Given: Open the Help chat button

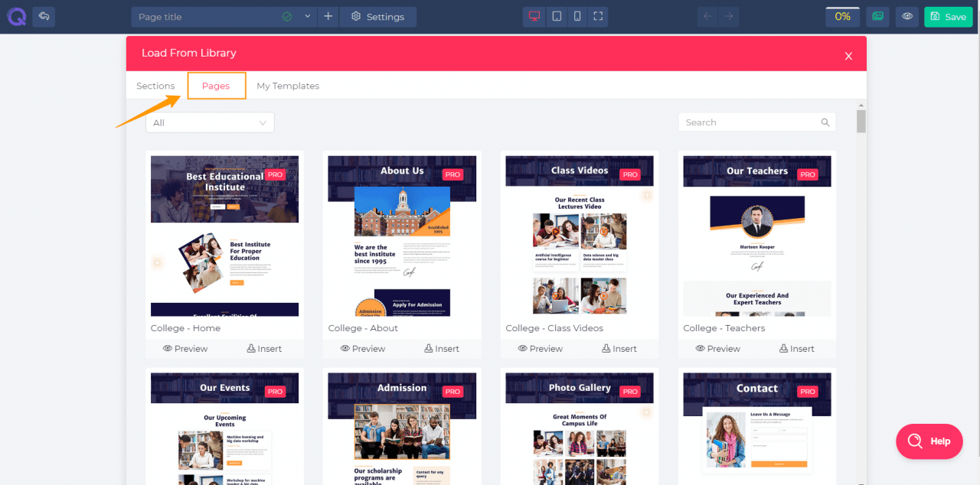Looking at the screenshot, I should coord(929,441).
